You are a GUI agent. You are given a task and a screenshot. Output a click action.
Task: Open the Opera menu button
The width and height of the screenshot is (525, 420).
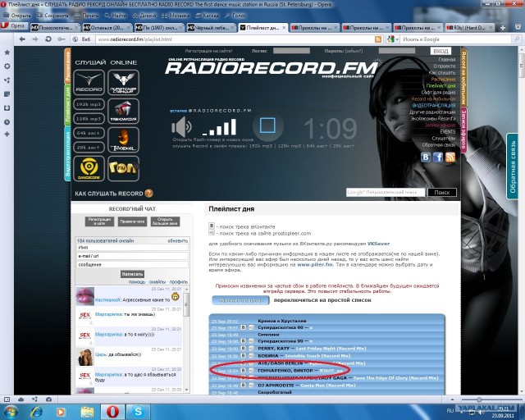coord(14,26)
